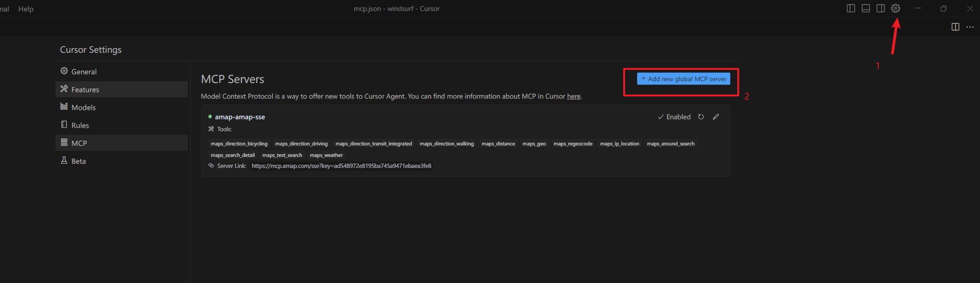Split the editor to the right

(955, 27)
